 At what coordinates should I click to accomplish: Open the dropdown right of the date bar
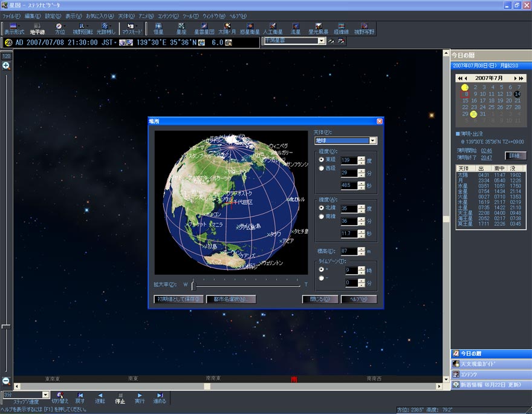click(322, 41)
